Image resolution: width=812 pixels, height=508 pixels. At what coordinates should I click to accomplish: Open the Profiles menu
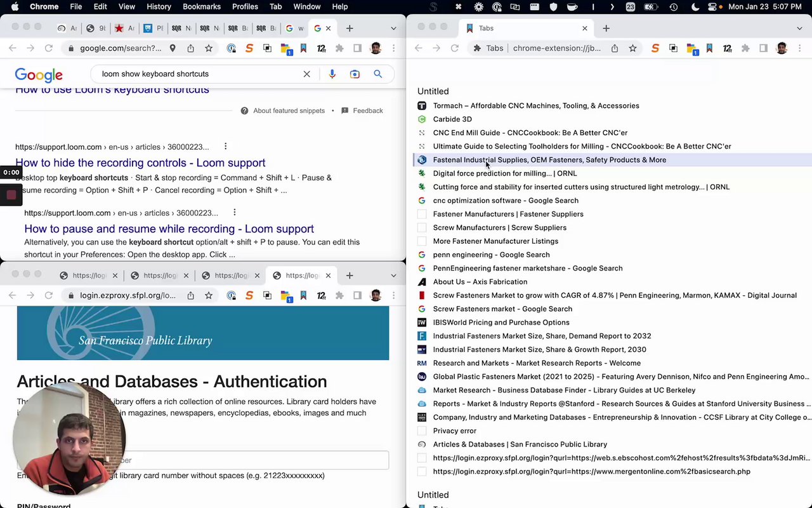pos(245,7)
